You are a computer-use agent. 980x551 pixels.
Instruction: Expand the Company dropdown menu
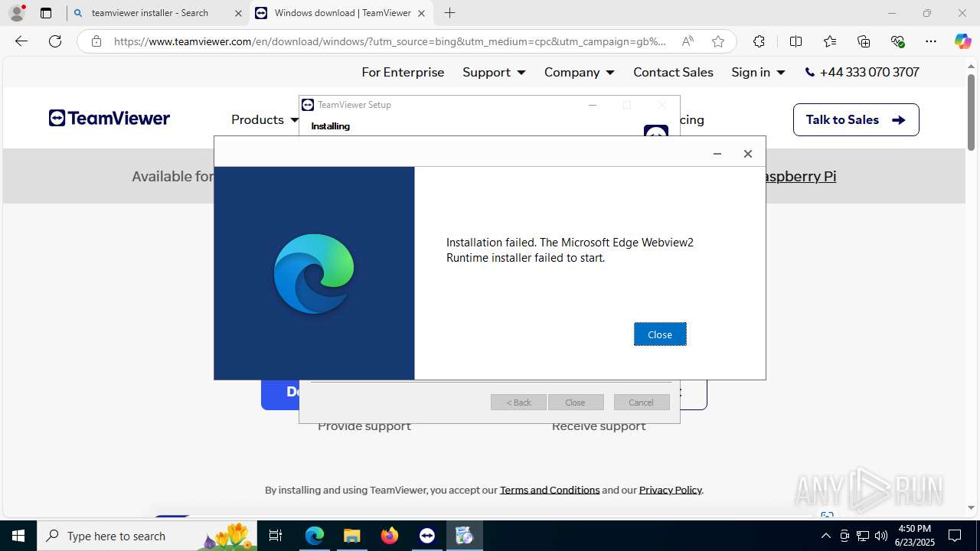click(580, 72)
